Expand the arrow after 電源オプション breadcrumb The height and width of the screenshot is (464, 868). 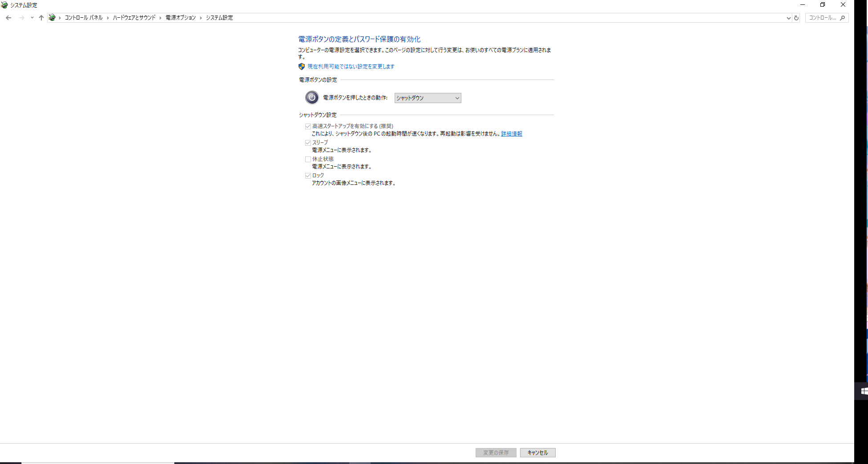tap(201, 18)
